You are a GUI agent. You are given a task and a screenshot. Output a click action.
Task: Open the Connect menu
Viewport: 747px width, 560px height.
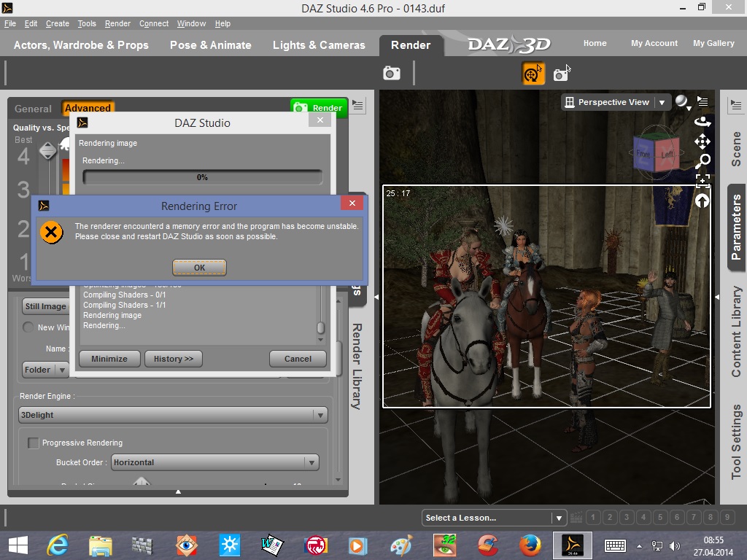[x=154, y=23]
